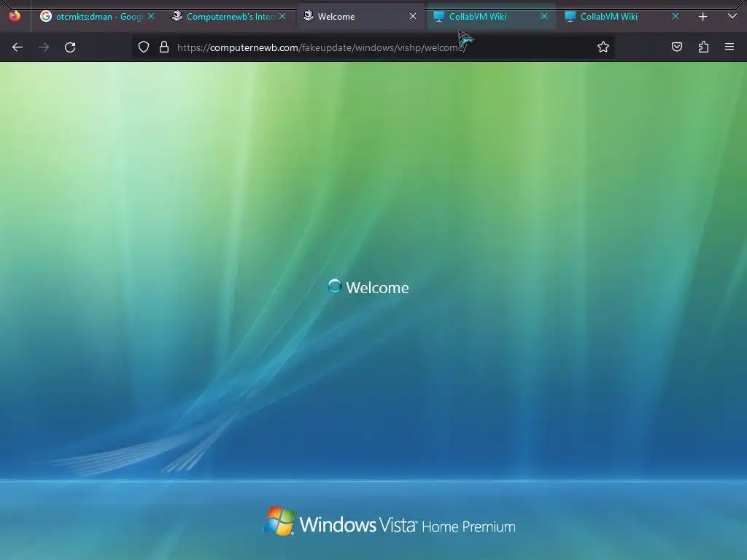This screenshot has height=560, width=747.
Task: Select the Welcome tab
Action: point(360,17)
